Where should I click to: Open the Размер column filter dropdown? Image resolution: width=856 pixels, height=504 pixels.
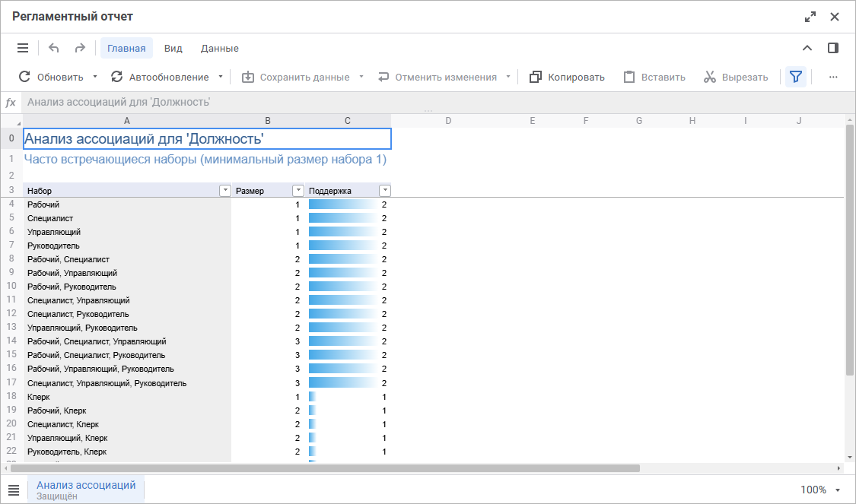click(x=298, y=190)
